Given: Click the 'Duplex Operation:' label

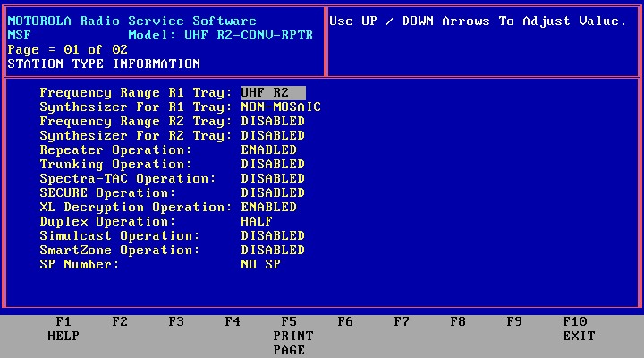Looking at the screenshot, I should coord(107,222).
